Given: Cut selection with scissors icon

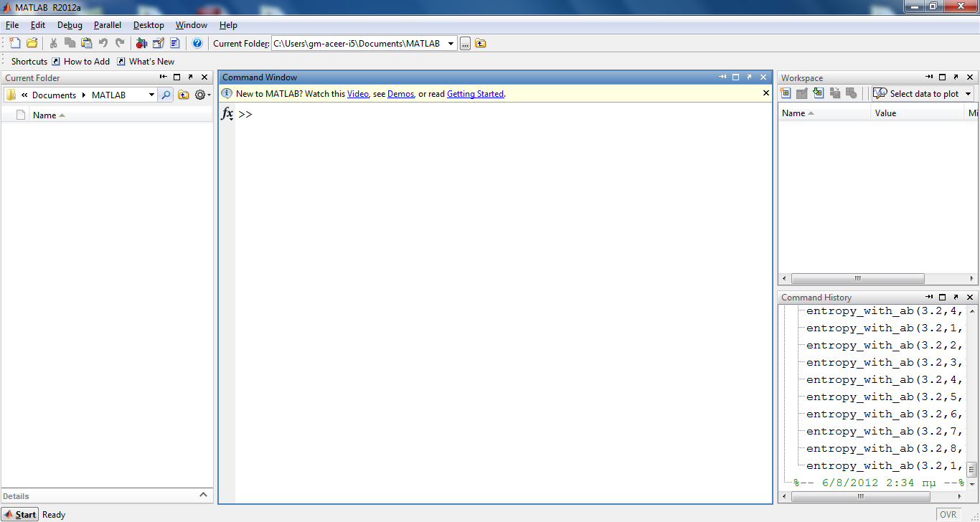Looking at the screenshot, I should click(53, 43).
